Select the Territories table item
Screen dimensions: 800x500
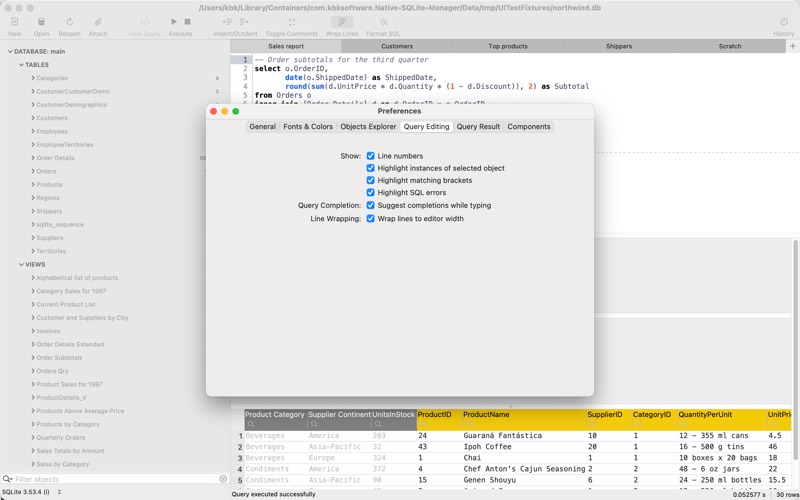click(x=51, y=251)
